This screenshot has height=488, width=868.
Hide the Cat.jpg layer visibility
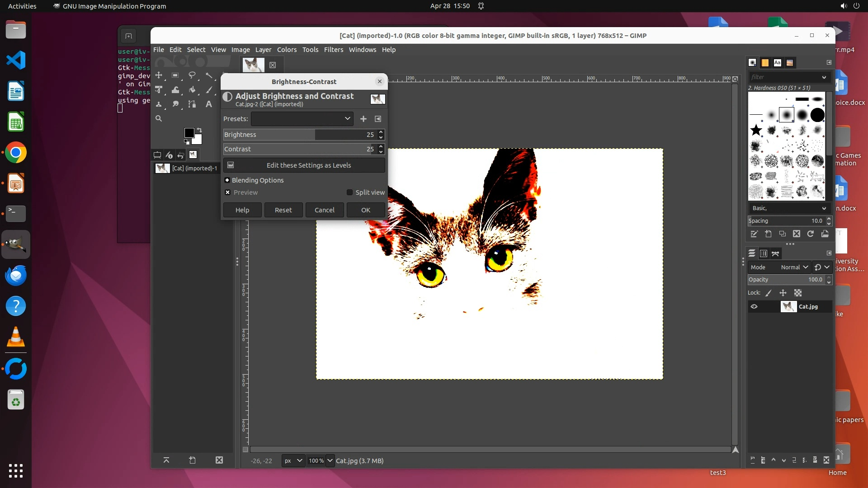pos(754,307)
